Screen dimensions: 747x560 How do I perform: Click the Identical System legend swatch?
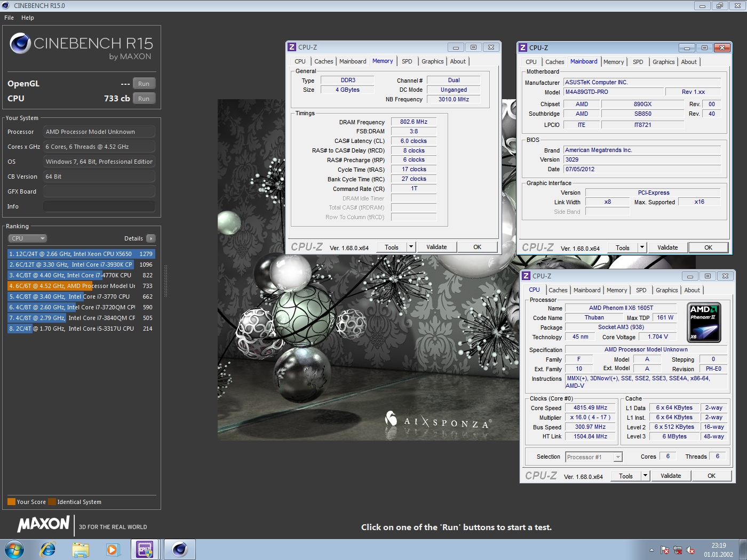click(x=52, y=502)
